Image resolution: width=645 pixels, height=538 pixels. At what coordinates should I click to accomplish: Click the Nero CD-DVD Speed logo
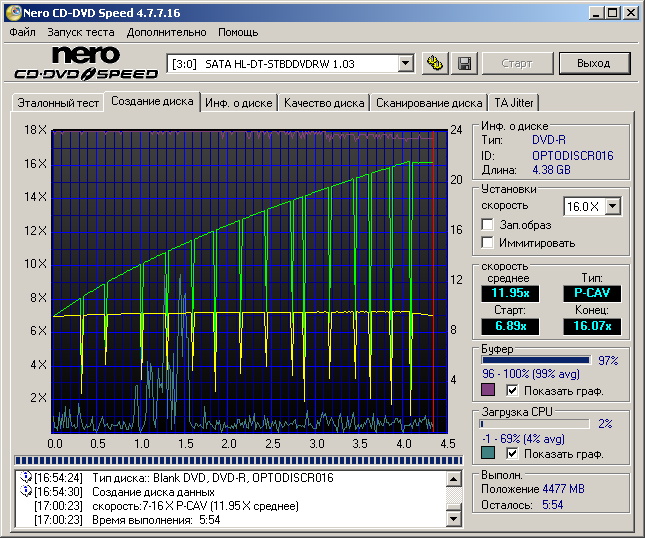click(x=84, y=62)
